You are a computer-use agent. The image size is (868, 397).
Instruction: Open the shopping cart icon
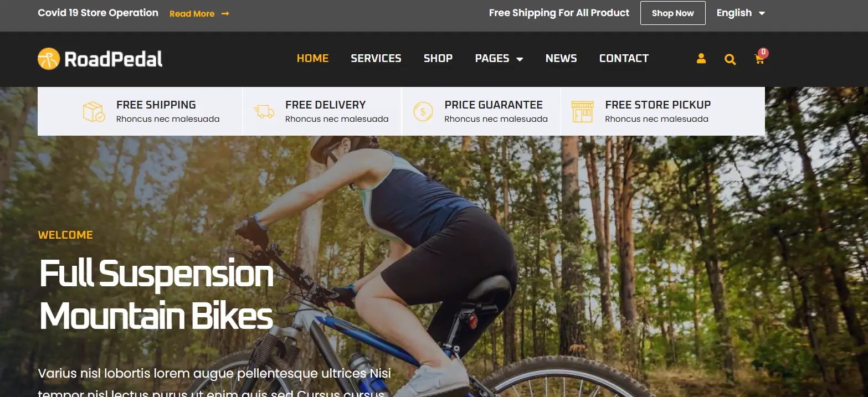tap(760, 58)
